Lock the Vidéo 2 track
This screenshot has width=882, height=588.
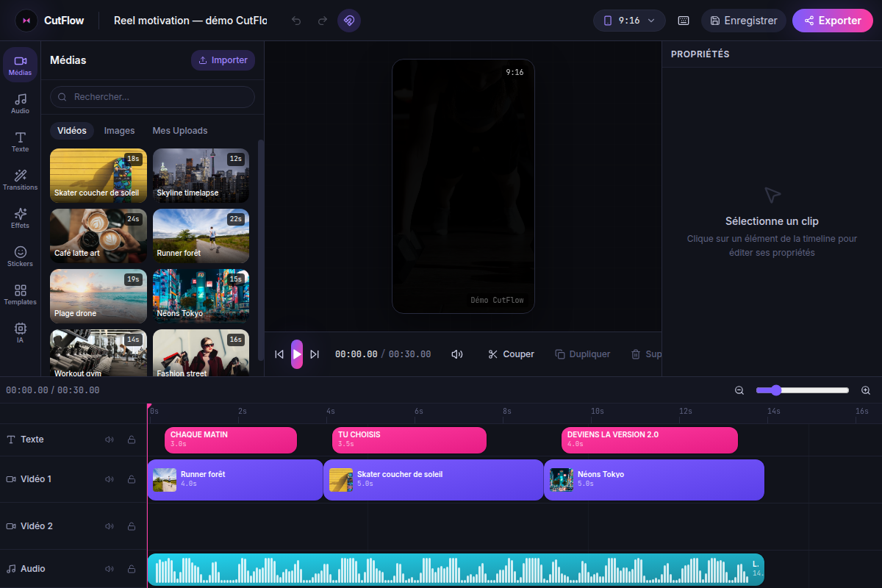tap(132, 526)
